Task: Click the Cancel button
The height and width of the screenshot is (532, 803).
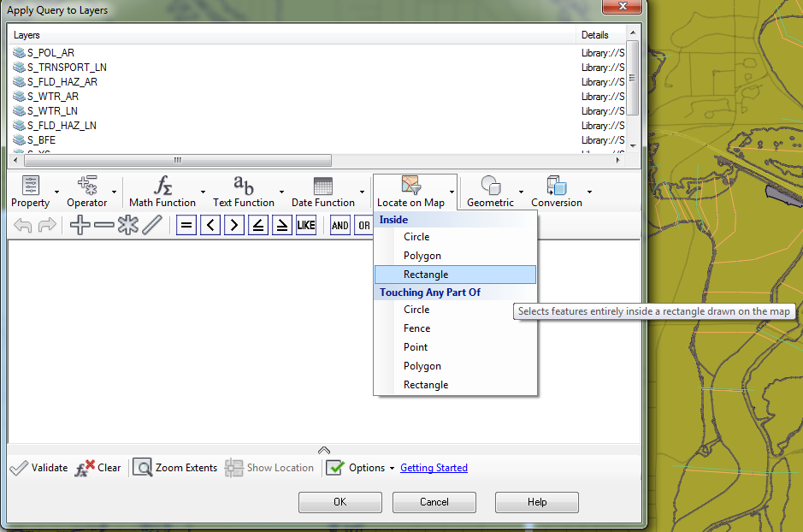Action: [434, 502]
